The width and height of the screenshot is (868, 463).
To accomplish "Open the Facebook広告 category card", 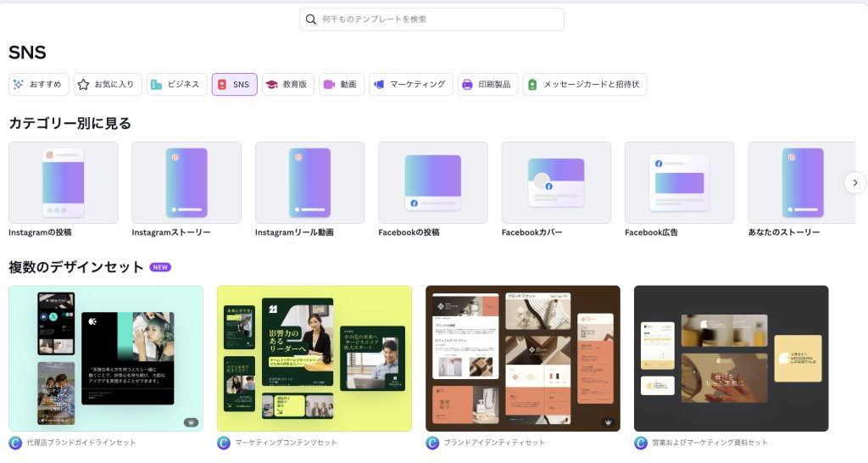I will pos(679,182).
